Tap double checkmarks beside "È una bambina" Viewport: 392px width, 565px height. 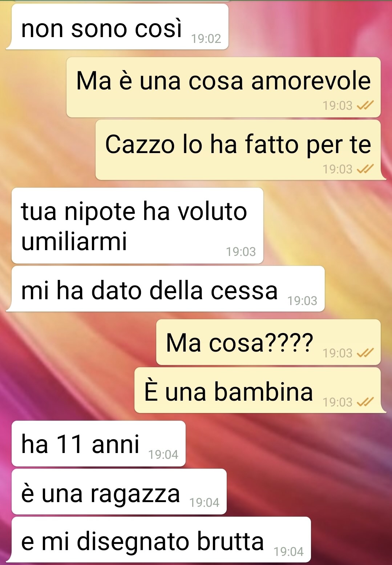365,402
